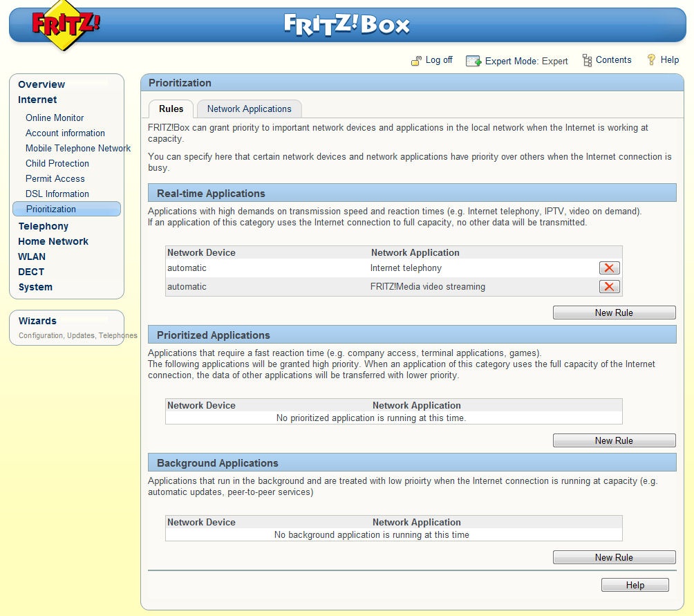
Task: Open the Contents link
Action: coord(613,59)
